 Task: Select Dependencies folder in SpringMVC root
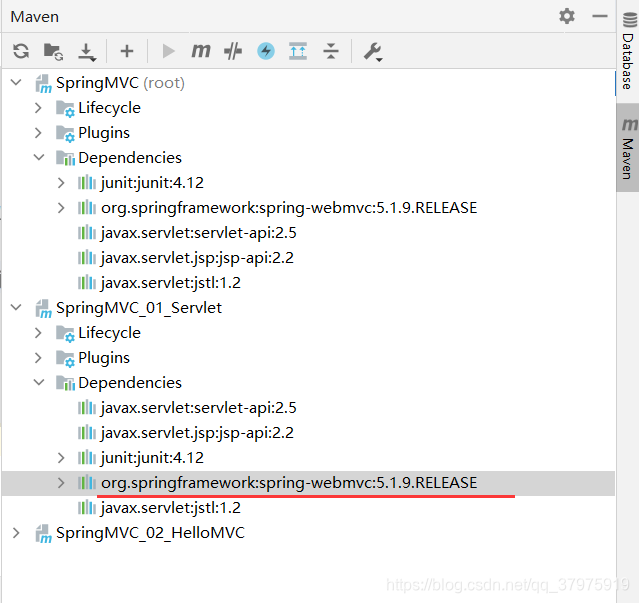[x=130, y=158]
